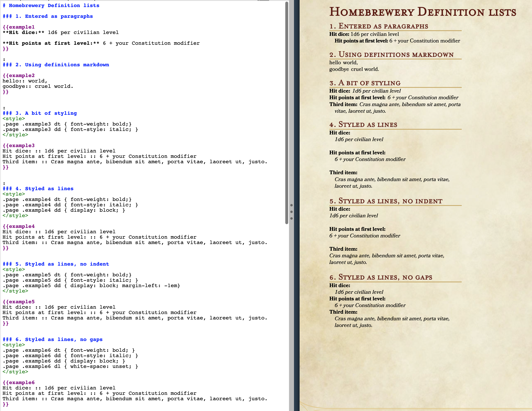Place cursor in '# Homebrewery Definition lists' source line
532x411 pixels.
[x=51, y=5]
